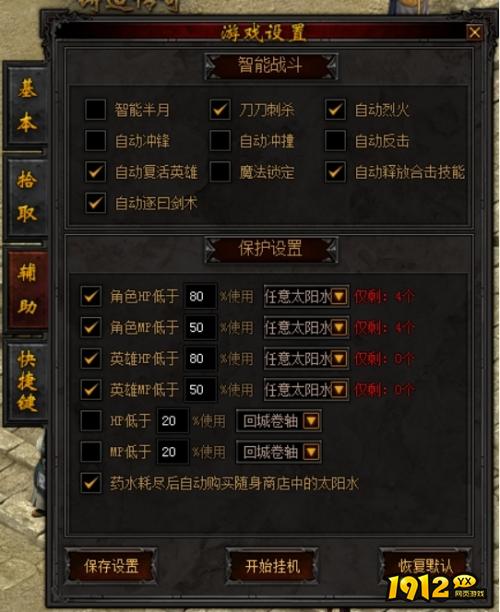The width and height of the screenshot is (500, 612).
Task: Enable 魔法锁定 checkbox
Action: (220, 172)
